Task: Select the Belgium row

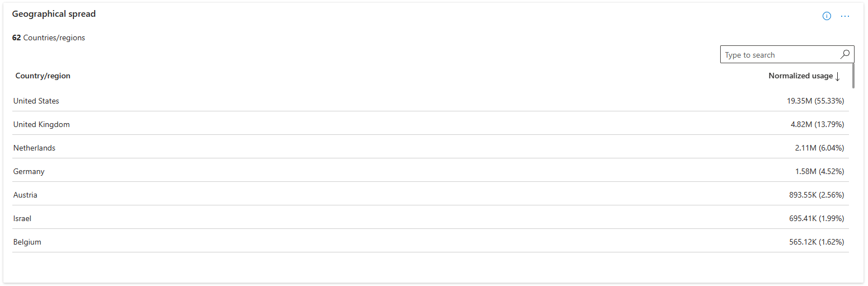Action: 431,241
